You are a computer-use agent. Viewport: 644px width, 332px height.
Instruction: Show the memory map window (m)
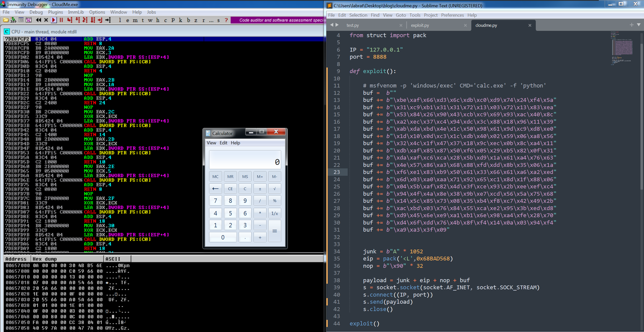click(135, 20)
